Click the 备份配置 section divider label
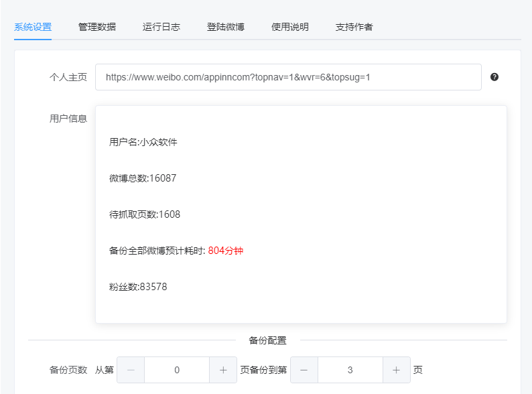 (267, 340)
